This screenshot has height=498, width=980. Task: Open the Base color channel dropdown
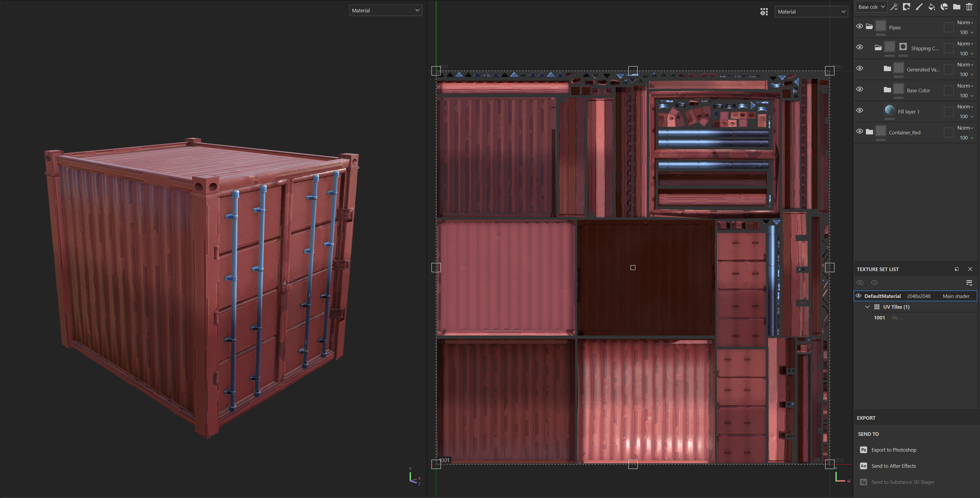[x=871, y=7]
